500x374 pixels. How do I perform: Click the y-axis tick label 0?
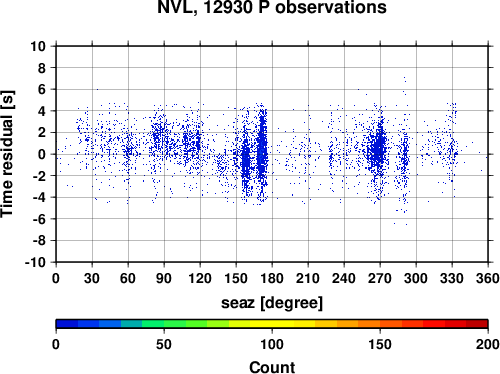(42, 154)
